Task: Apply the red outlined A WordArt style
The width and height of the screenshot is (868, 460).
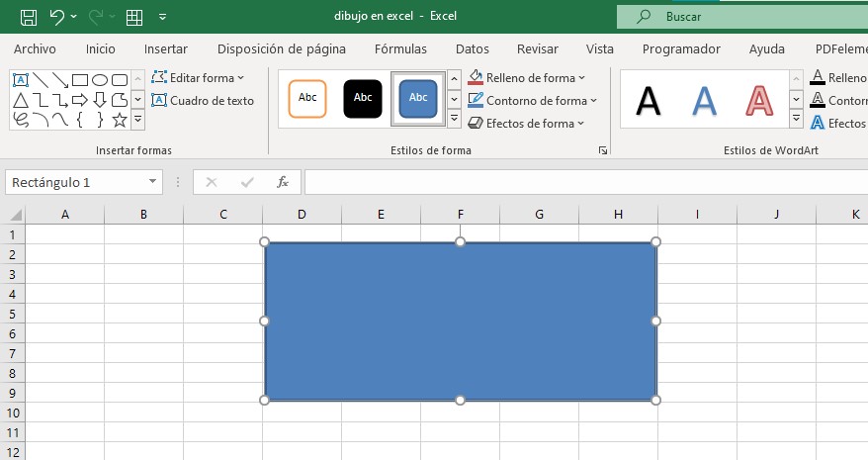Action: point(759,101)
